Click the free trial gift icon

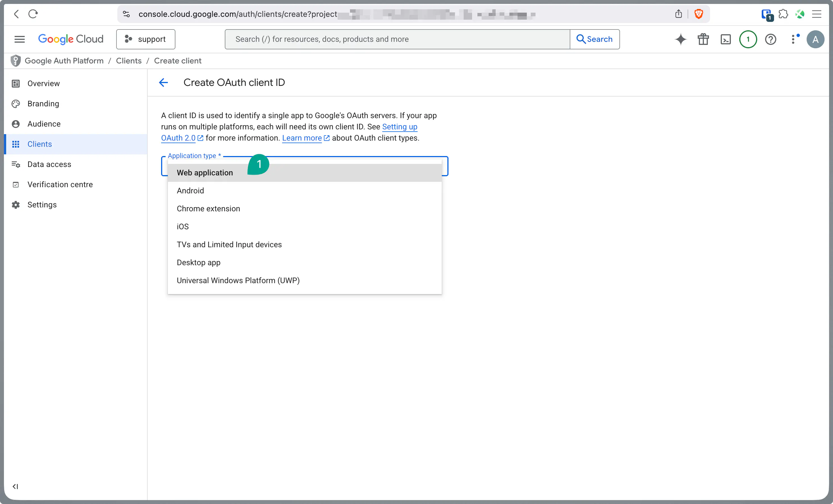pyautogui.click(x=703, y=39)
